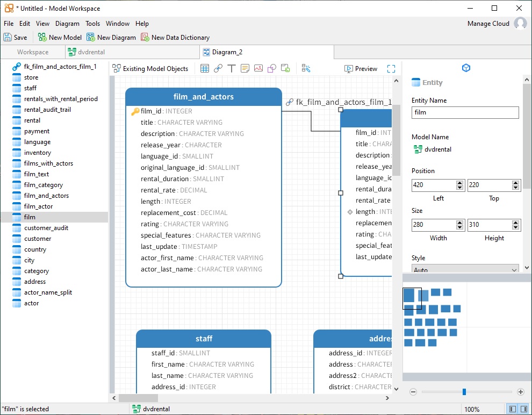Open the Diagram menu
Viewport: 532px width, 415px height.
point(67,24)
